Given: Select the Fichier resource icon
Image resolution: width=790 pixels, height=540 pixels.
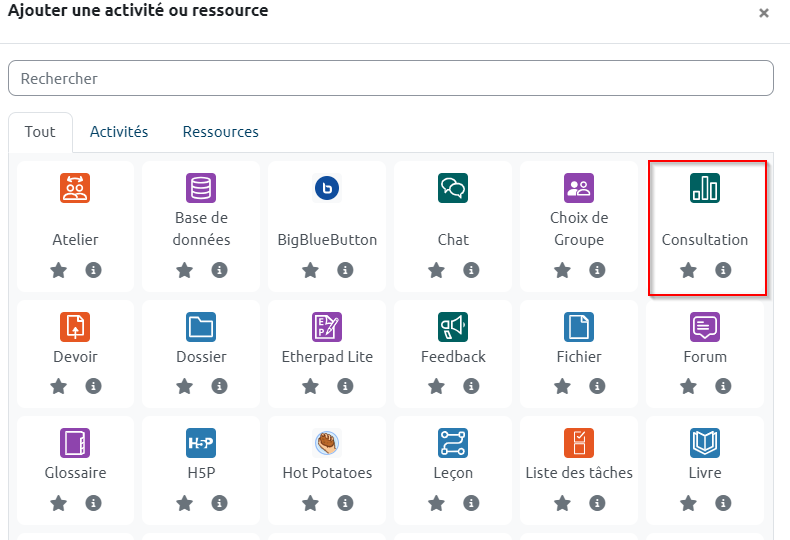Looking at the screenshot, I should 579,327.
